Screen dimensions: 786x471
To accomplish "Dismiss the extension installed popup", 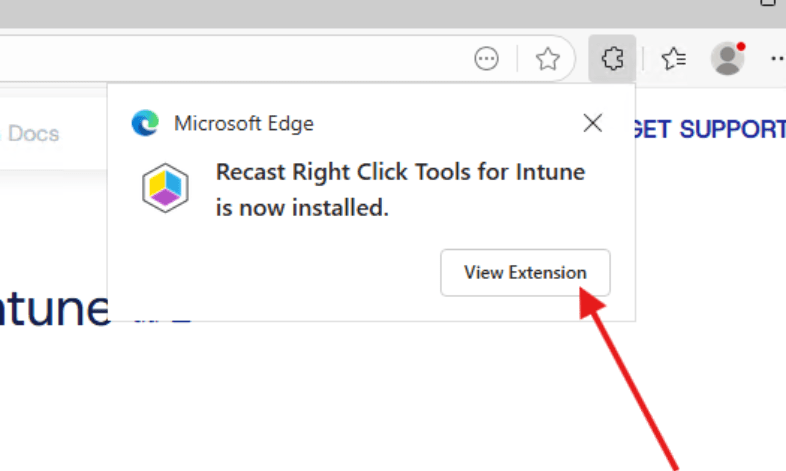I will [x=592, y=123].
